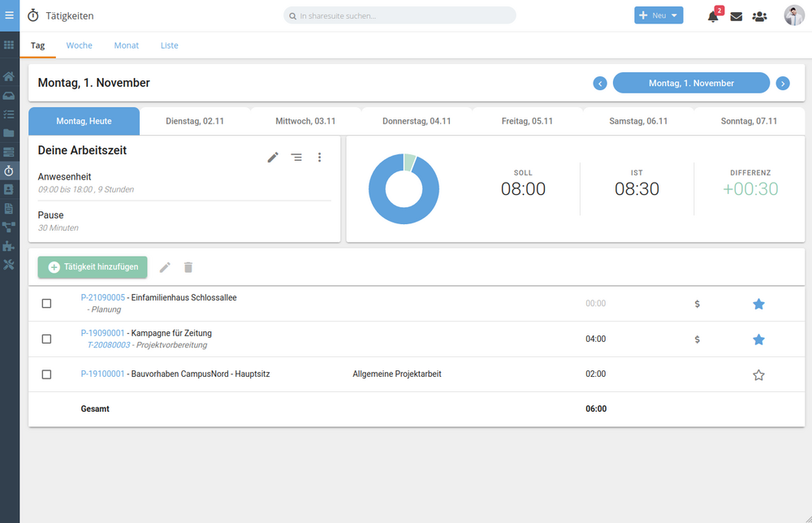This screenshot has width=812, height=523.
Task: Go to next day with right chevron
Action: tap(782, 84)
